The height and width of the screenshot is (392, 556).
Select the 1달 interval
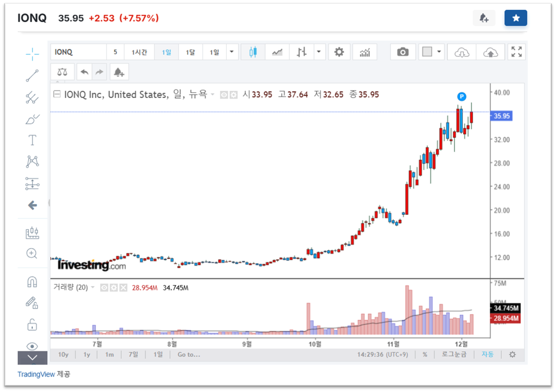point(190,52)
